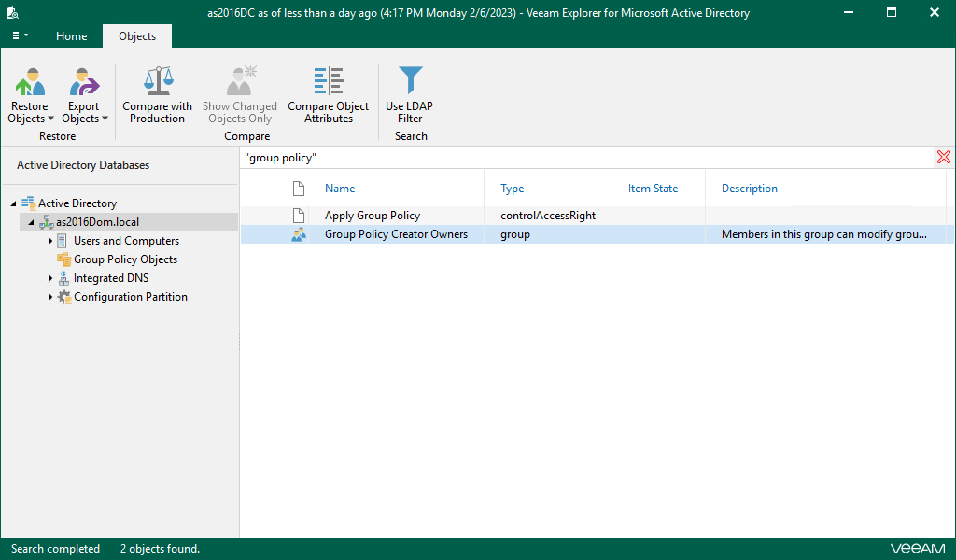Click Compare Object Attributes icon

328,82
